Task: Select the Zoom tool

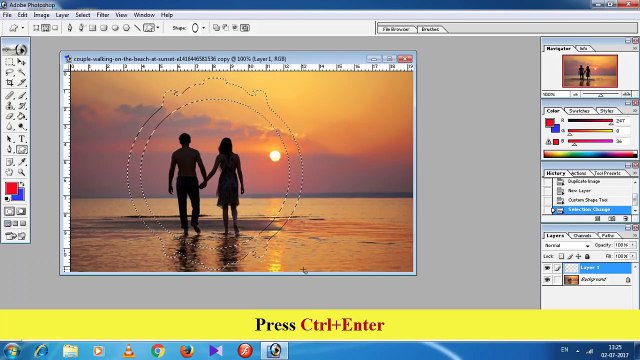Action: 22,172
